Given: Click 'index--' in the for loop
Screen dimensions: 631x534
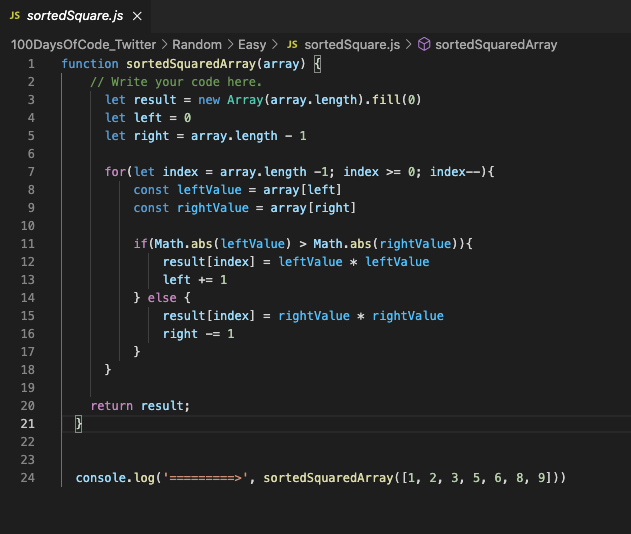Looking at the screenshot, I should (x=455, y=172).
